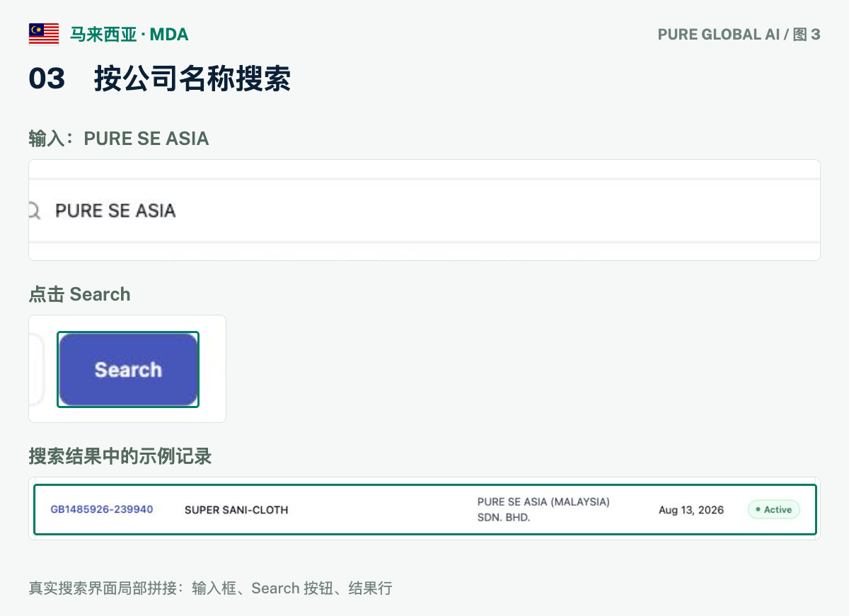This screenshot has height=616, width=849.
Task: Click the 点击 Search label
Action: pos(79,294)
